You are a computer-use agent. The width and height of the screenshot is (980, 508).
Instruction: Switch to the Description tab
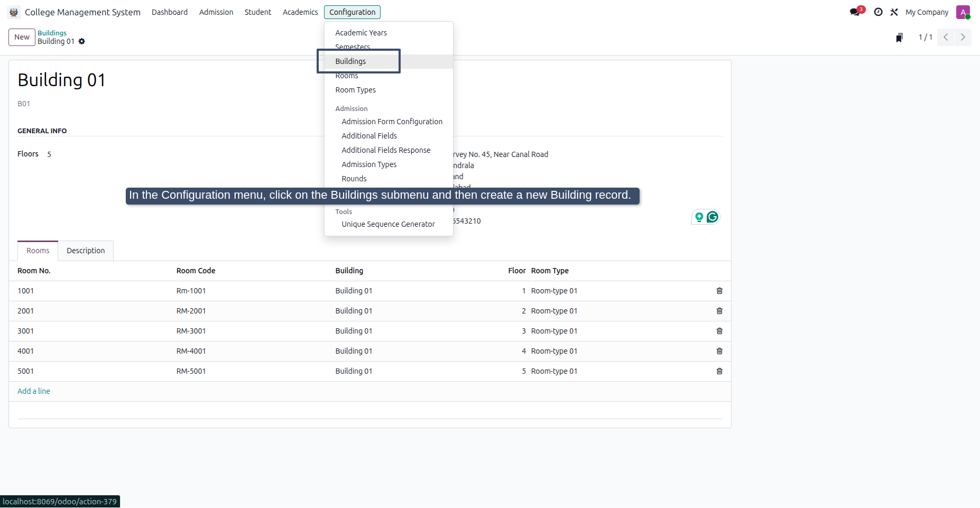(x=86, y=251)
